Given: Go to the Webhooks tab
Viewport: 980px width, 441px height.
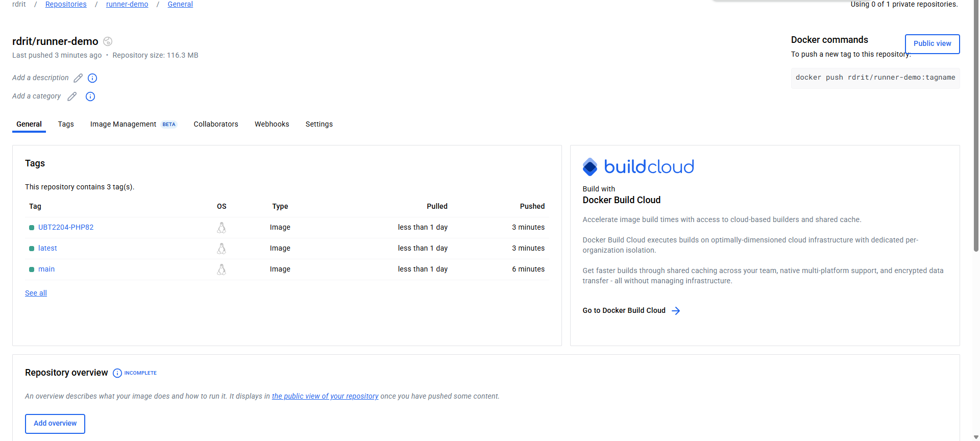Looking at the screenshot, I should (272, 124).
